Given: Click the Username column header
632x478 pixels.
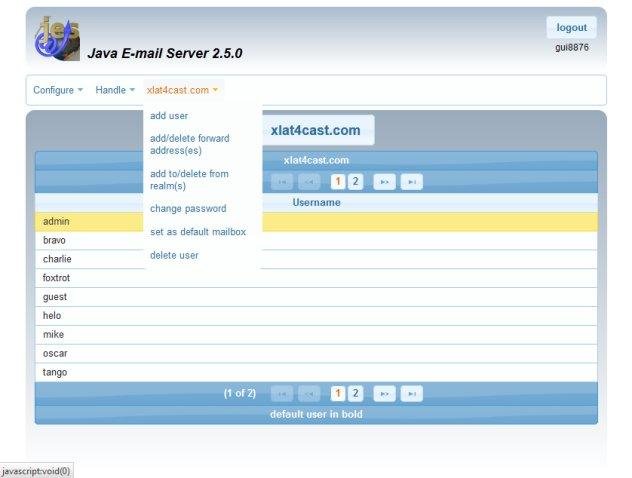Looking at the screenshot, I should pos(316,202).
